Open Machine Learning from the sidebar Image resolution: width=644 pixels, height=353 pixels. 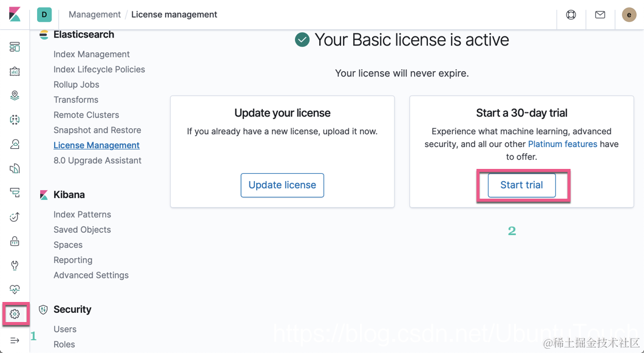(x=15, y=120)
